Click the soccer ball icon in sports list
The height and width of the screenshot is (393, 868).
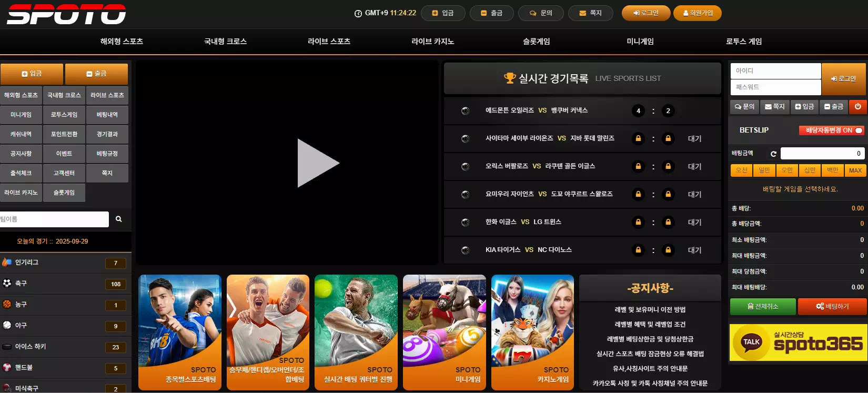coord(7,283)
